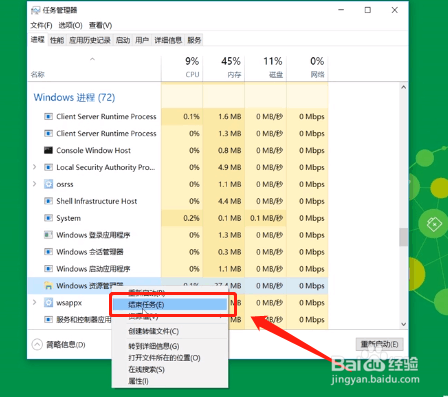Click the 简略信息 circular arrow icon
Screen dimensions: 448x397
[37, 344]
